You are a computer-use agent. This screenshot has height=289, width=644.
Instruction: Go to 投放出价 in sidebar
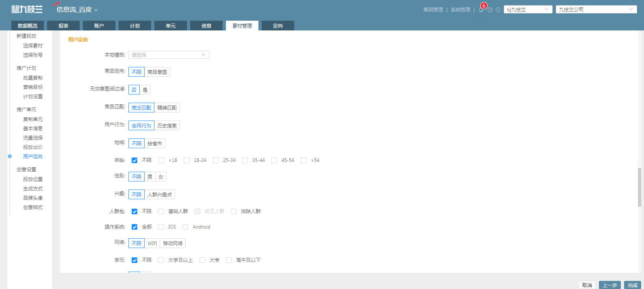pos(33,147)
